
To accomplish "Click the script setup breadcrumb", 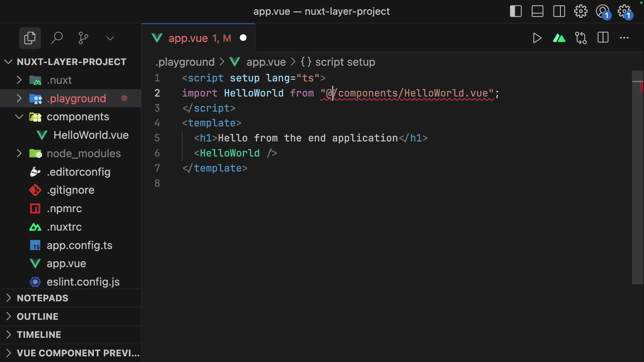I will coord(345,62).
